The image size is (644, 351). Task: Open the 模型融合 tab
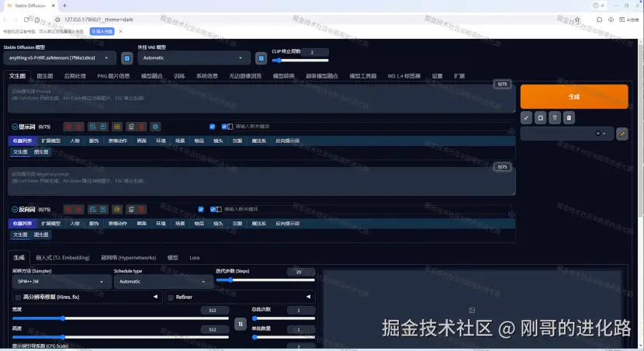pos(152,76)
